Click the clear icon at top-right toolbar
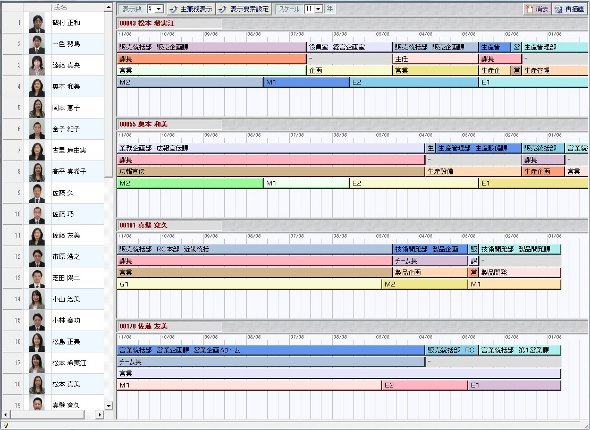The width and height of the screenshot is (590, 430). point(529,9)
